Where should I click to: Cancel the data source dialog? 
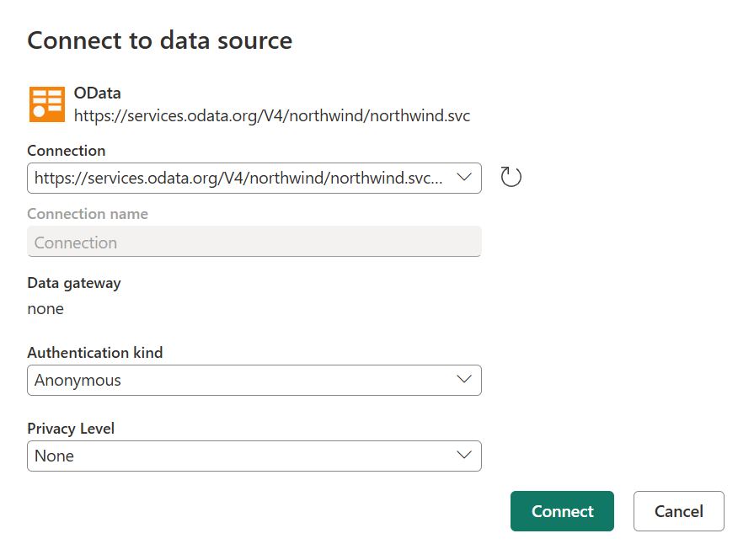[x=678, y=511]
